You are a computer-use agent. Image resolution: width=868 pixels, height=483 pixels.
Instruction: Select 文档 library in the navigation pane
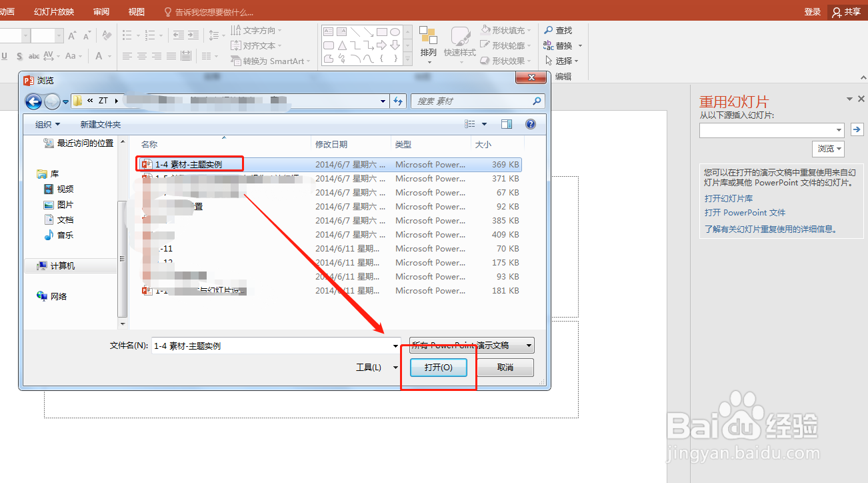(x=59, y=219)
